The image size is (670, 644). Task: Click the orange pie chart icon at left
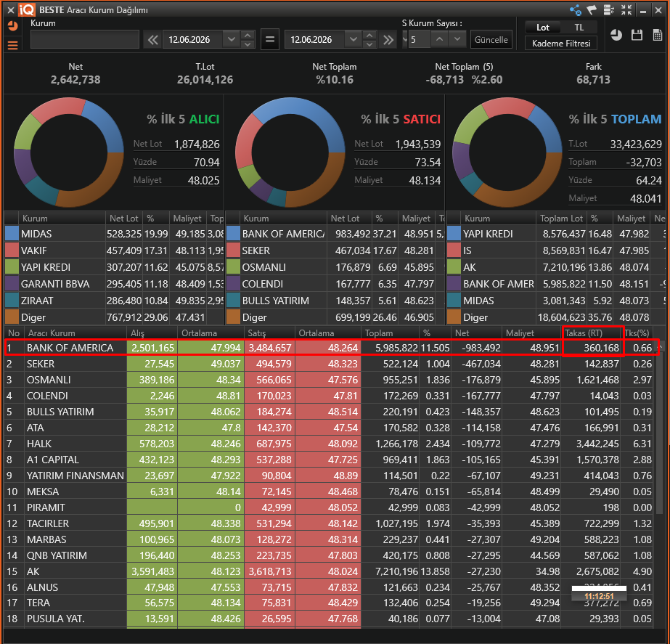click(13, 26)
